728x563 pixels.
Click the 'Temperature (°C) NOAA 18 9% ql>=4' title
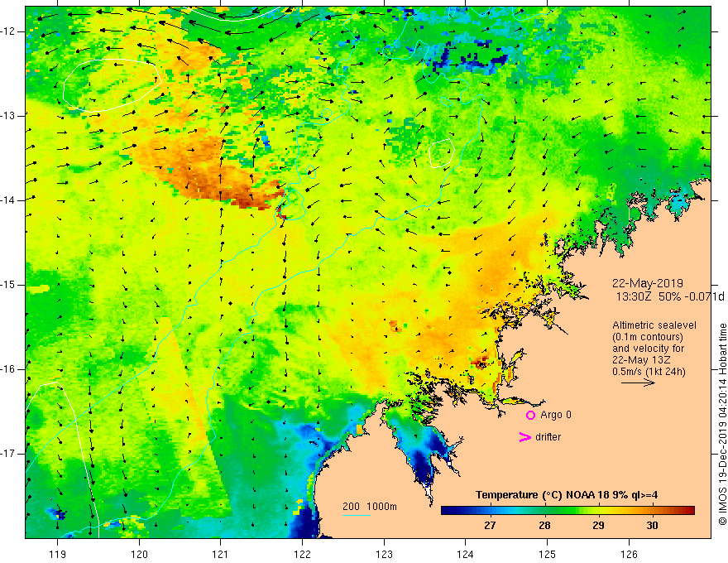pos(567,495)
